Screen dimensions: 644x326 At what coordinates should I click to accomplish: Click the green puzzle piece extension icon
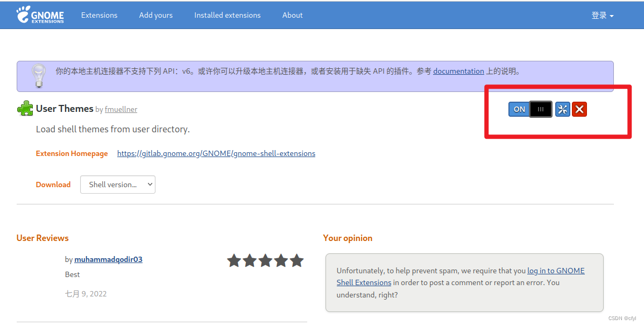tap(25, 108)
